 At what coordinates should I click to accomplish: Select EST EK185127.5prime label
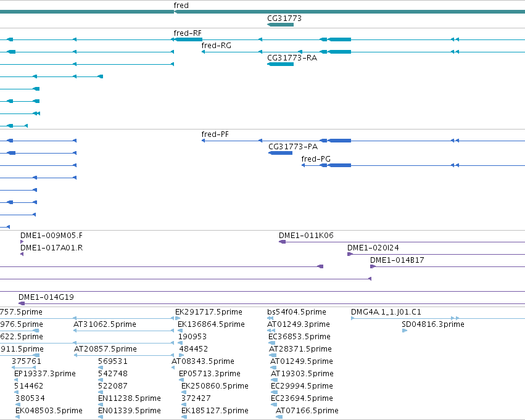pos(215,410)
